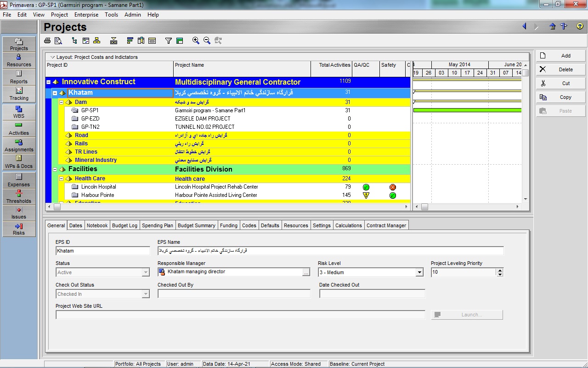Open Tracking in the left sidebar

tap(19, 94)
